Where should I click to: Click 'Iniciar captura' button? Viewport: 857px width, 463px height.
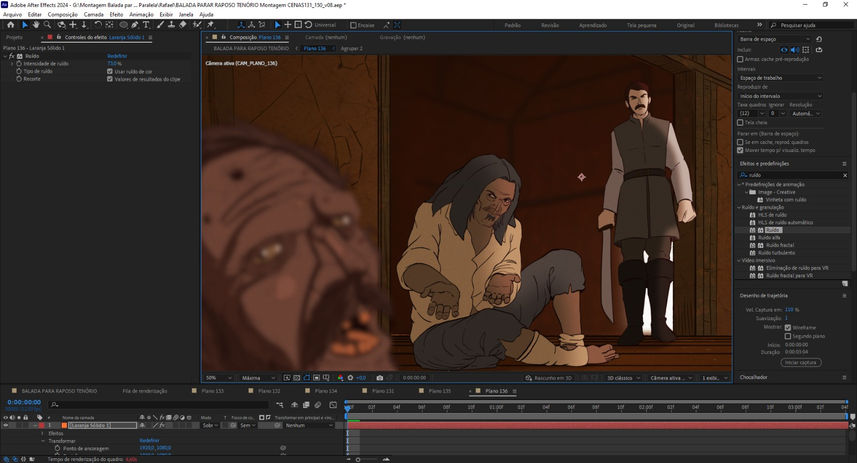(x=801, y=362)
